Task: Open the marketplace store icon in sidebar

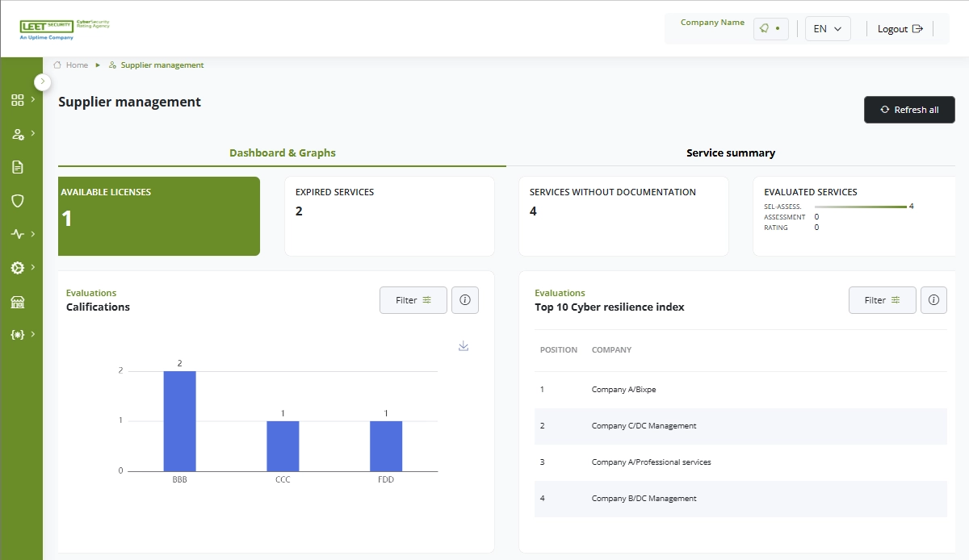Action: pyautogui.click(x=17, y=302)
